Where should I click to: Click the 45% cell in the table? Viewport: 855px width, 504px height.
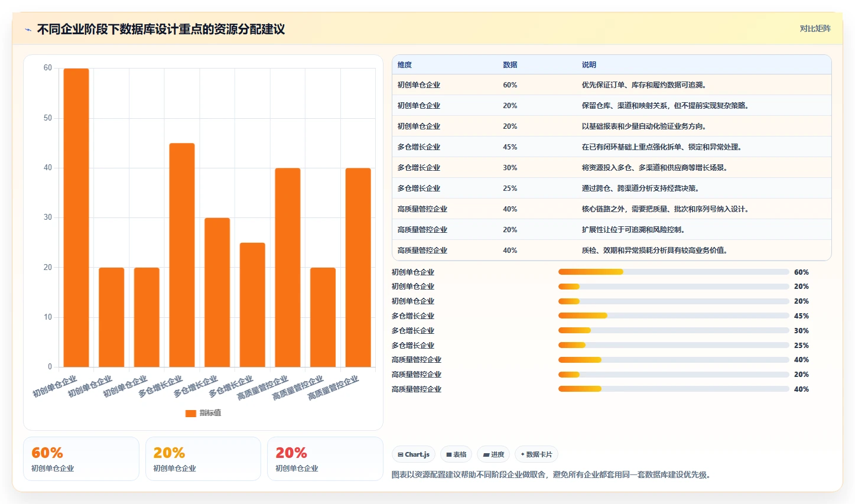tap(510, 147)
